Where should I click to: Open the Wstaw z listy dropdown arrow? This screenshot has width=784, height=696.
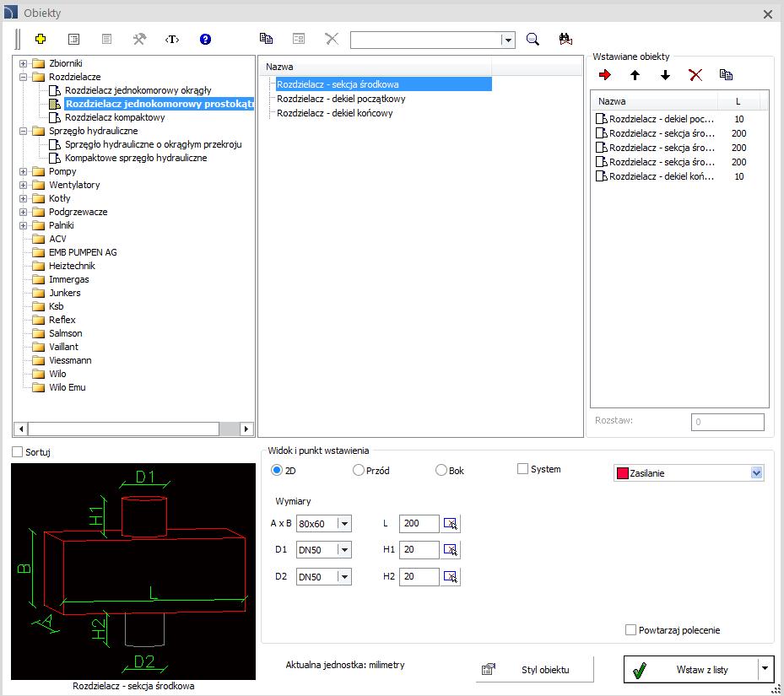765,669
